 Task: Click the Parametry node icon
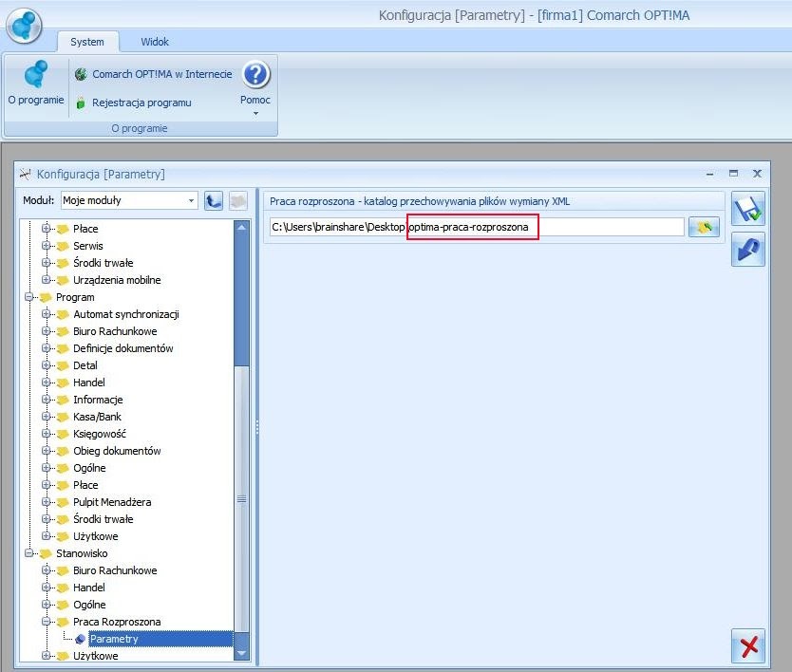click(x=80, y=639)
